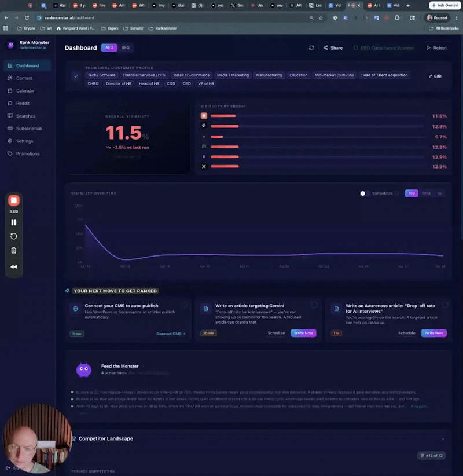Click Schedule on Gemini article card

point(276,333)
